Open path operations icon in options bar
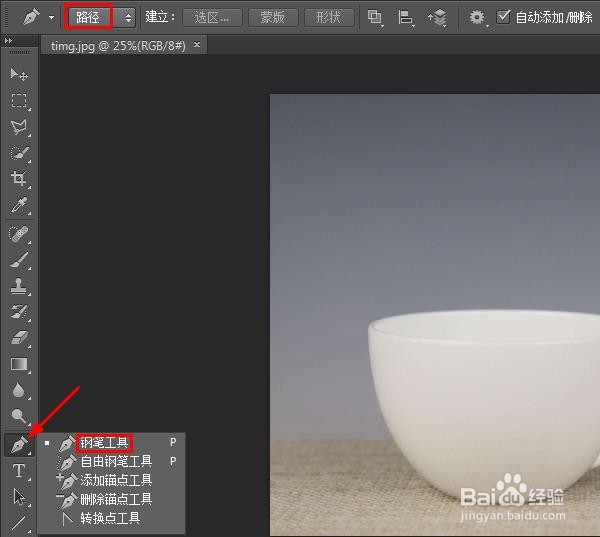The height and width of the screenshot is (537, 600). [375, 18]
